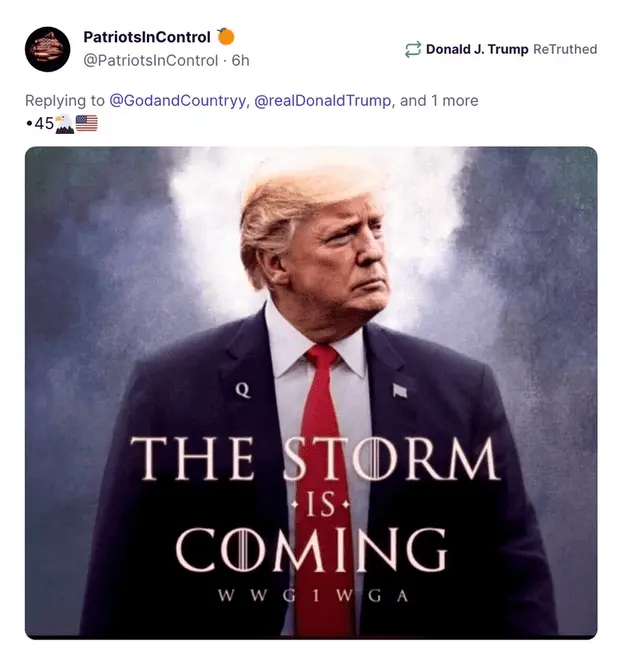618x649 pixels.
Task: Click the orange badge beside PatriotsInControl
Action: [226, 36]
